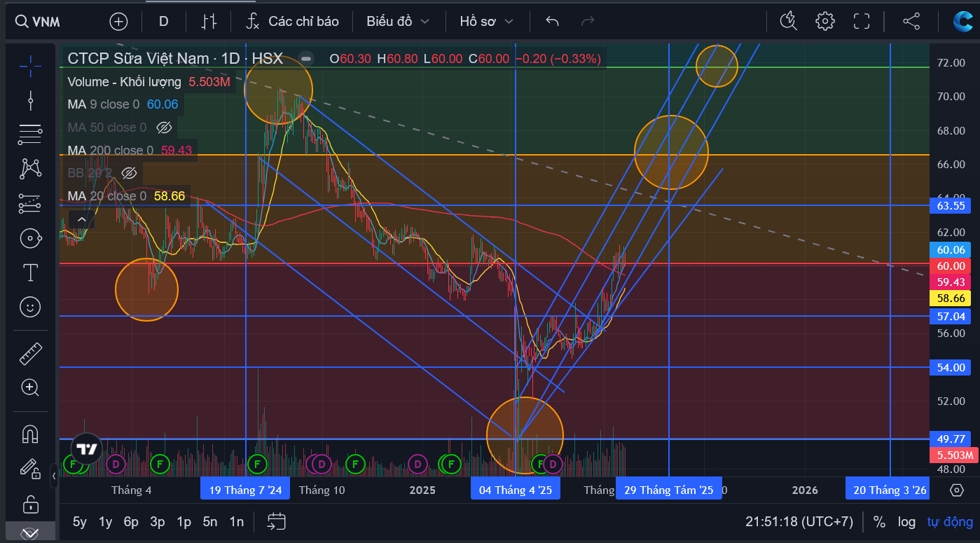The image size is (980, 543).
Task: Set chart range to 5y
Action: point(81,522)
